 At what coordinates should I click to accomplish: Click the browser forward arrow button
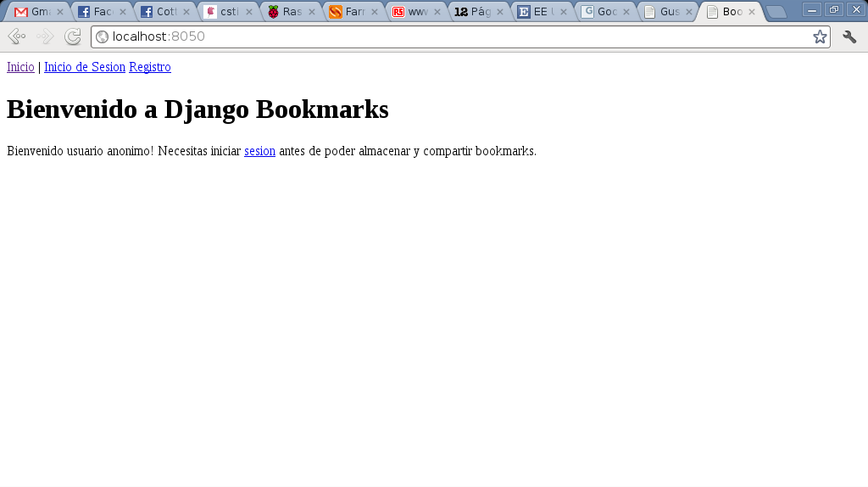[45, 36]
